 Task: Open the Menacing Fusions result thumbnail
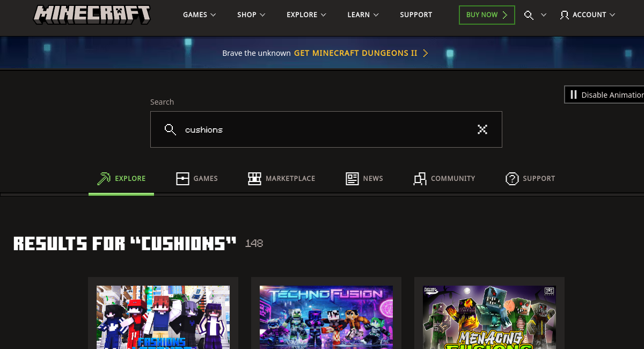[489, 317]
